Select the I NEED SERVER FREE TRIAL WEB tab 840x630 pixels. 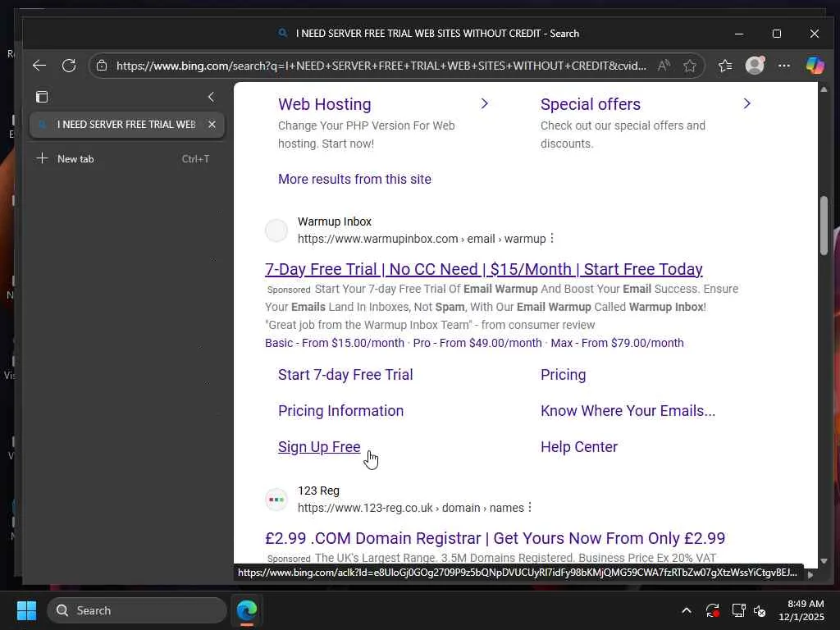point(127,125)
